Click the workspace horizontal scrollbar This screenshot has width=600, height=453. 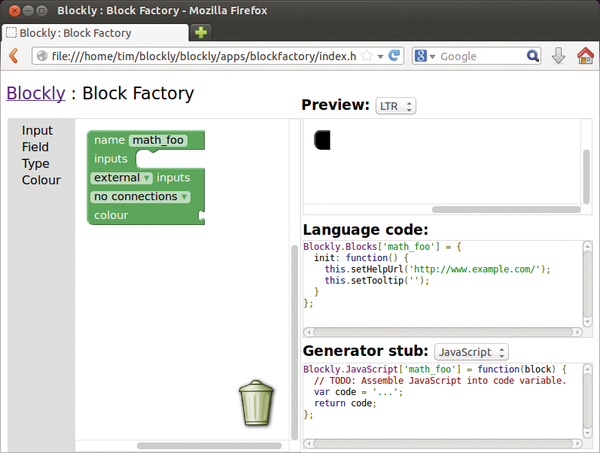click(209, 446)
